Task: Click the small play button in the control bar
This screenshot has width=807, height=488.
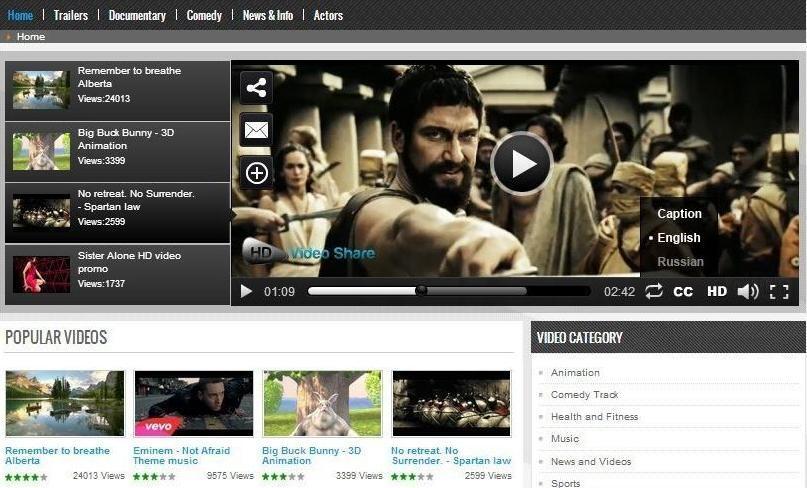Action: (247, 291)
